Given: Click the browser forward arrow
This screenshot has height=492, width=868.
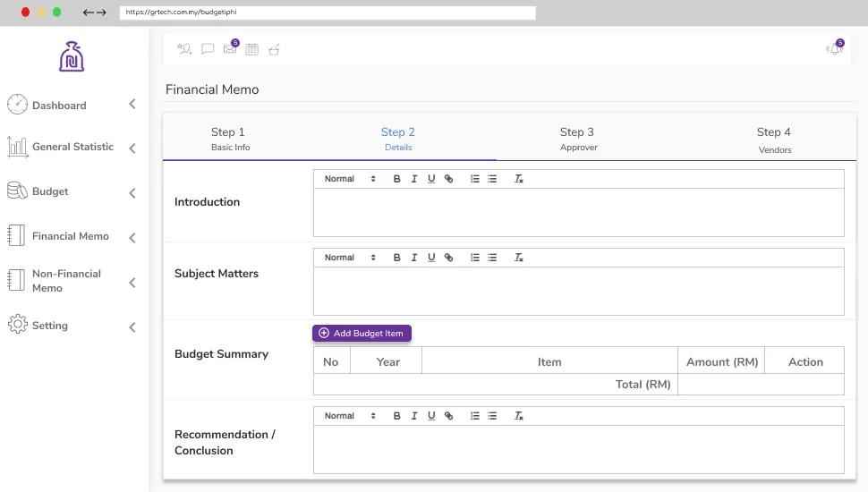Looking at the screenshot, I should tap(101, 13).
